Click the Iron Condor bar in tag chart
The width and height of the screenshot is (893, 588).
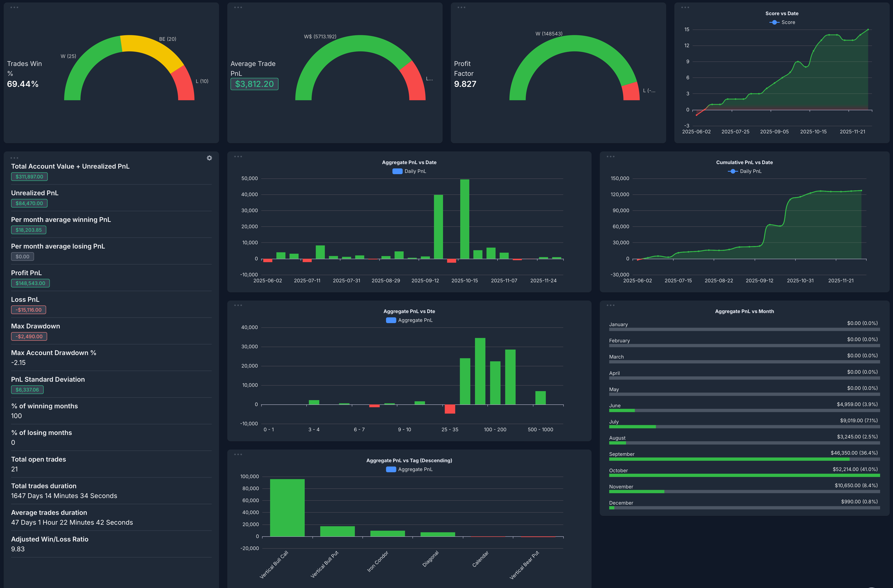388,534
